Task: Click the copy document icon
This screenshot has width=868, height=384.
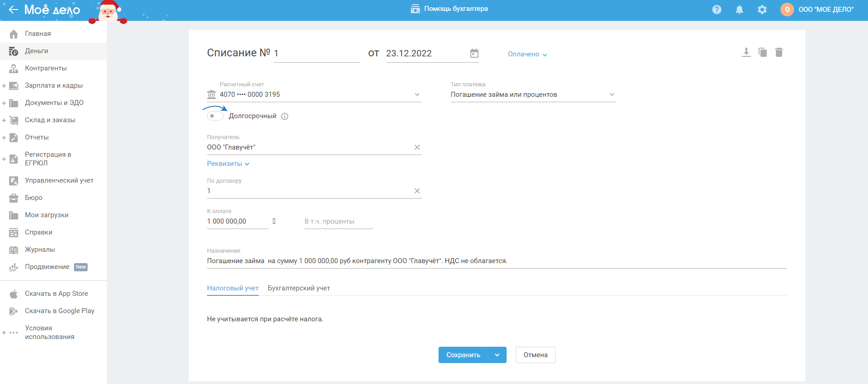Action: click(763, 52)
